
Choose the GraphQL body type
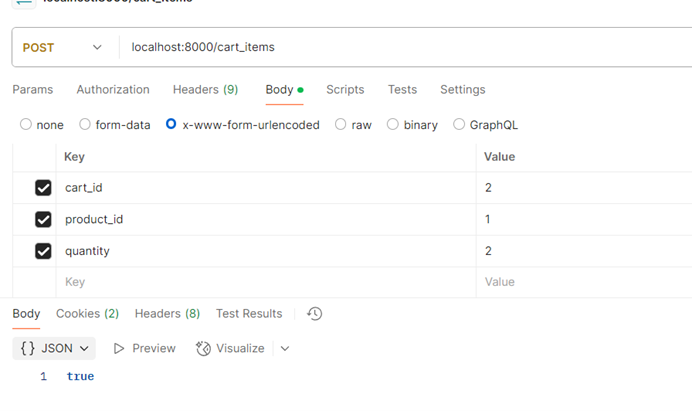[x=460, y=125]
